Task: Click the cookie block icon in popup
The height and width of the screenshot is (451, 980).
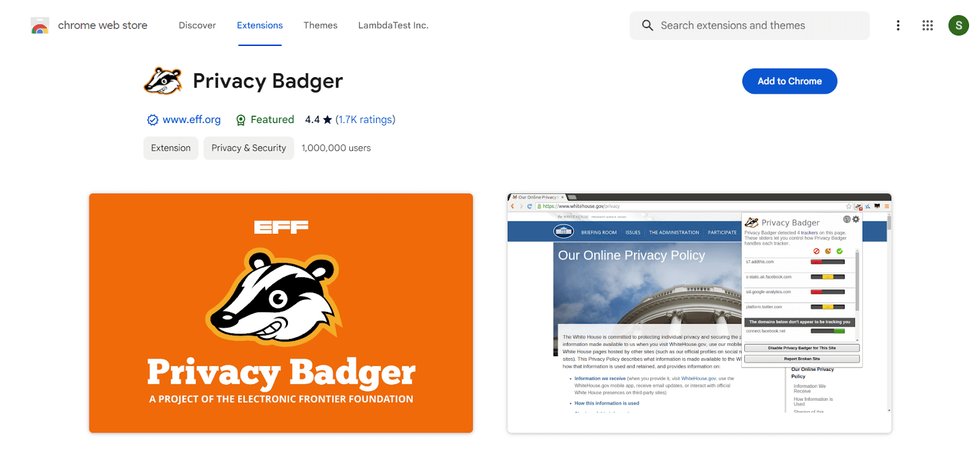Action: pos(828,251)
